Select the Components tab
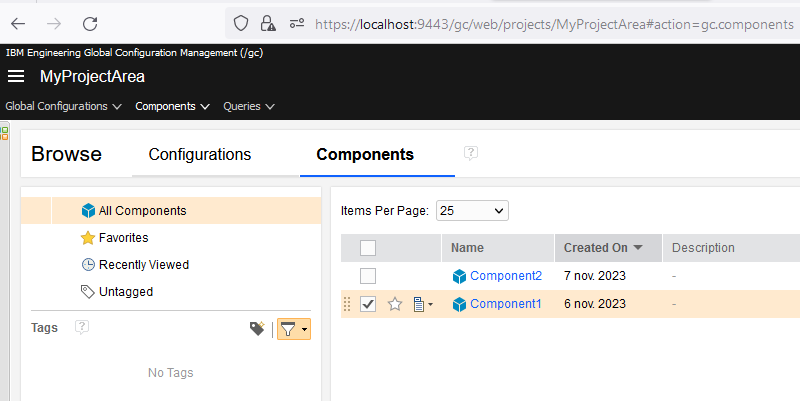This screenshot has width=800, height=401. [x=365, y=155]
